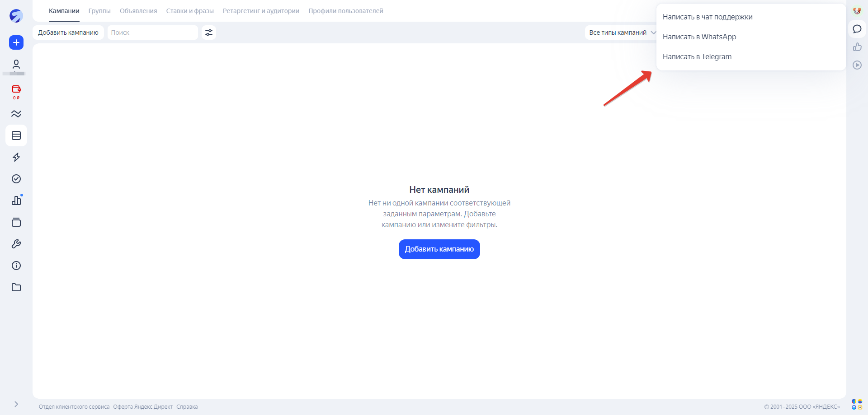
Task: Open the stacked library icon in sidebar
Action: tap(16, 222)
